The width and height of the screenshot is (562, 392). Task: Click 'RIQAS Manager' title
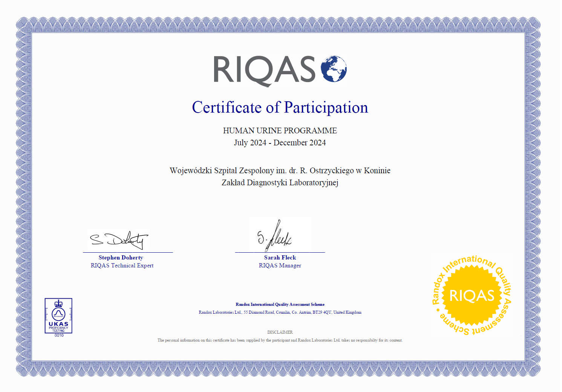(x=280, y=265)
